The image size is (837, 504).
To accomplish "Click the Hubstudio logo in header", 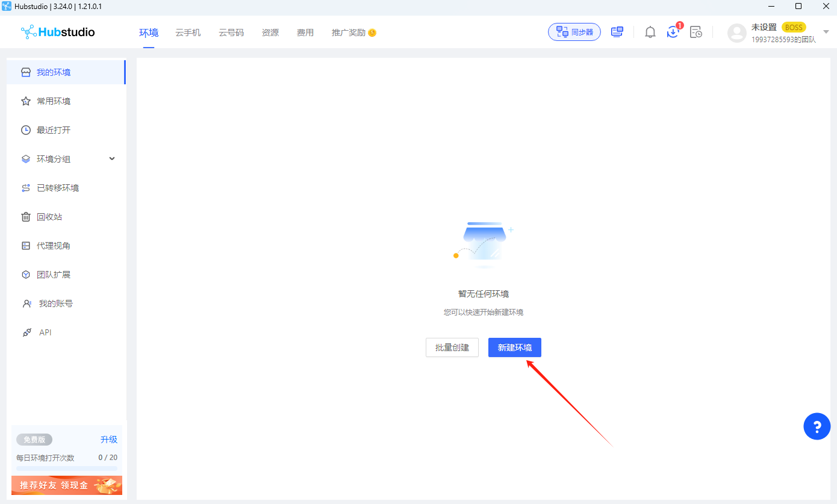I will pyautogui.click(x=58, y=32).
